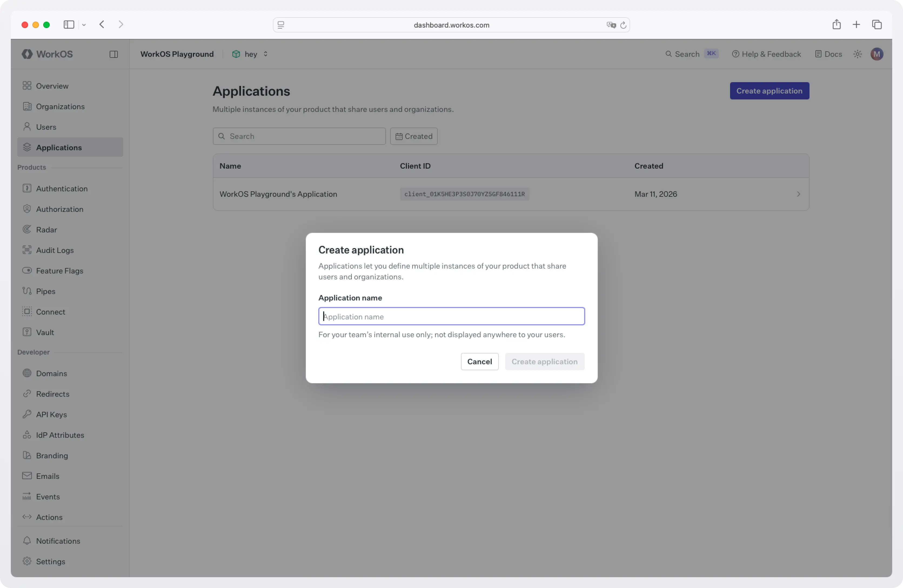Click the Name column header

pyautogui.click(x=230, y=166)
